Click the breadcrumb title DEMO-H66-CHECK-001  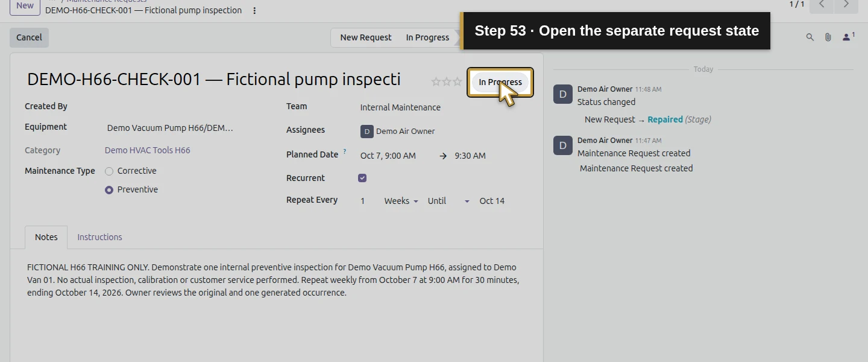click(143, 10)
